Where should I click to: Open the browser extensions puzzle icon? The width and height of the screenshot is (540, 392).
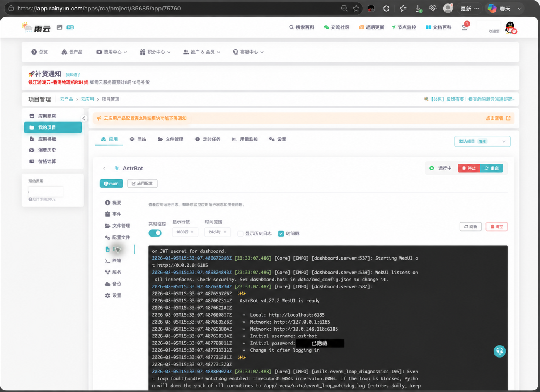(386, 9)
